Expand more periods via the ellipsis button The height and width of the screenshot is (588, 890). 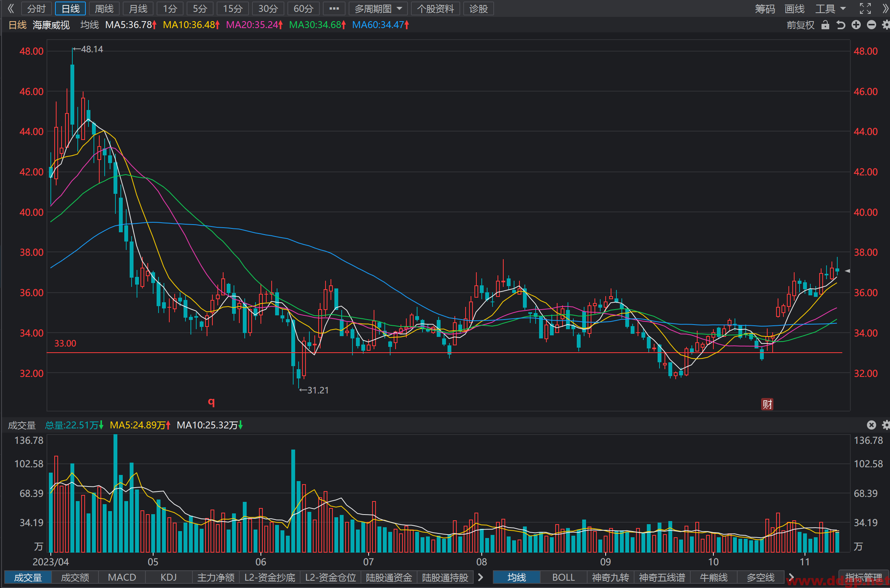pyautogui.click(x=334, y=8)
